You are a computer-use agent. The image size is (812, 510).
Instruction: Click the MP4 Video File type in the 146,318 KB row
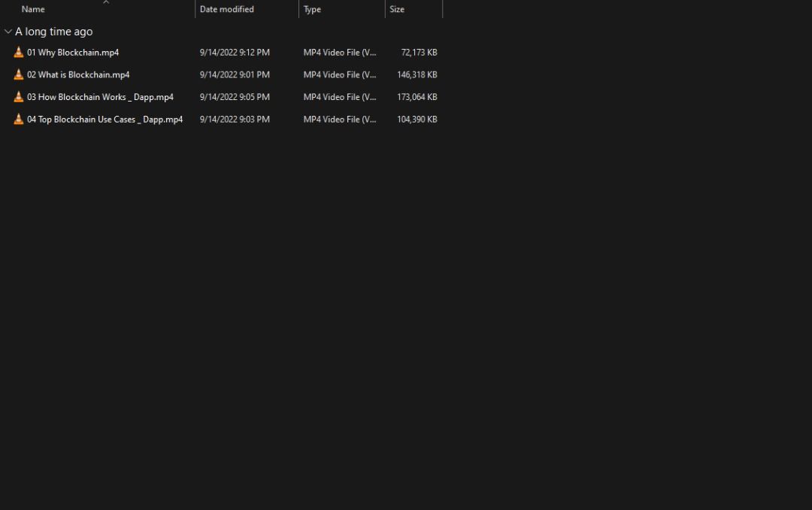(x=340, y=74)
